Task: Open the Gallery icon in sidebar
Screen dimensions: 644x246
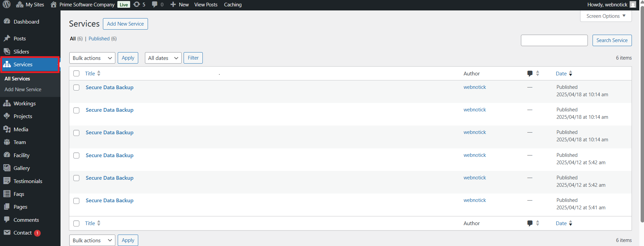Action: click(x=7, y=168)
